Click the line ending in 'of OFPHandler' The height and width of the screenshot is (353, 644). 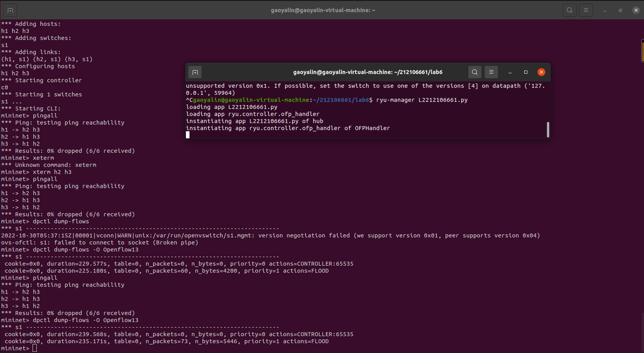288,128
